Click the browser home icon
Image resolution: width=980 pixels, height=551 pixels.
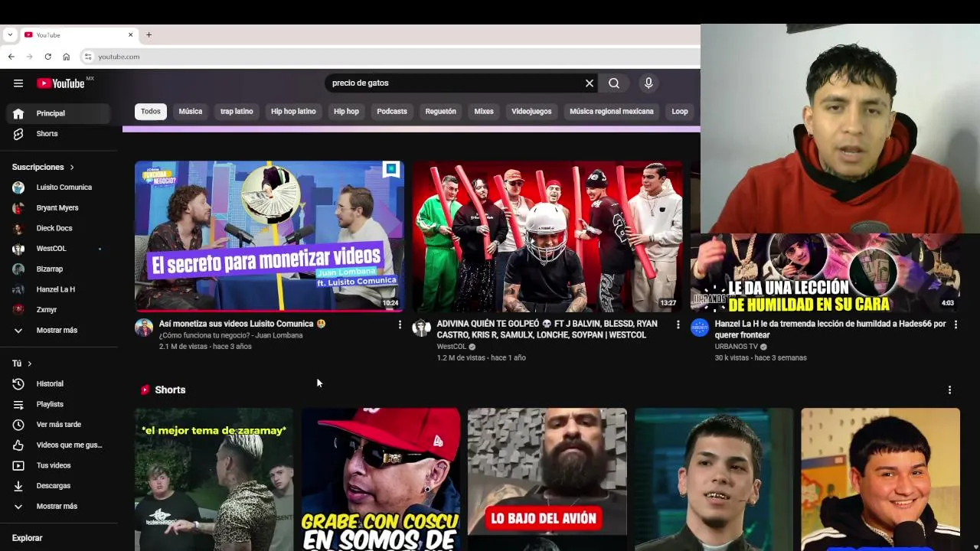pos(67,57)
